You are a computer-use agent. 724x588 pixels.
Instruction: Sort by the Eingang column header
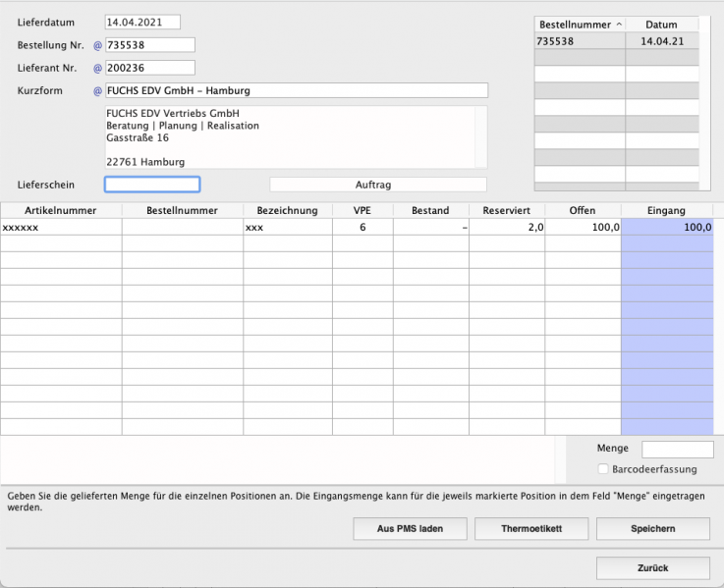(x=667, y=210)
